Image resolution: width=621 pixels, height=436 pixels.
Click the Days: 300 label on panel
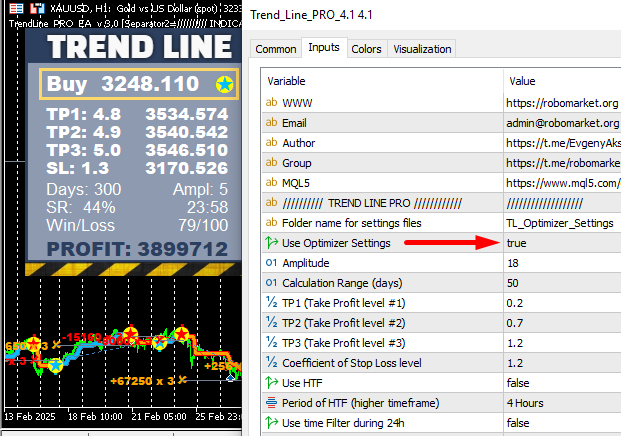point(84,189)
